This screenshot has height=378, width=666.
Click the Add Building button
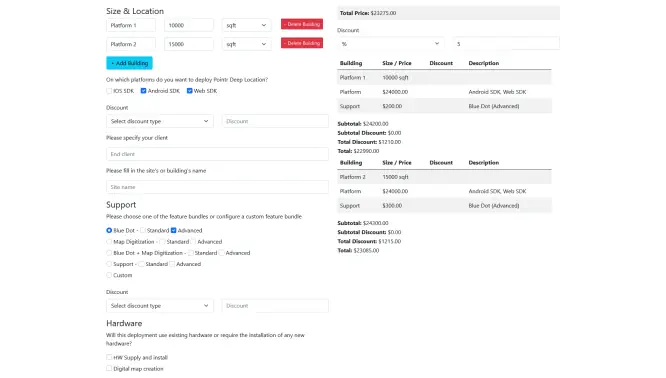[x=129, y=63]
